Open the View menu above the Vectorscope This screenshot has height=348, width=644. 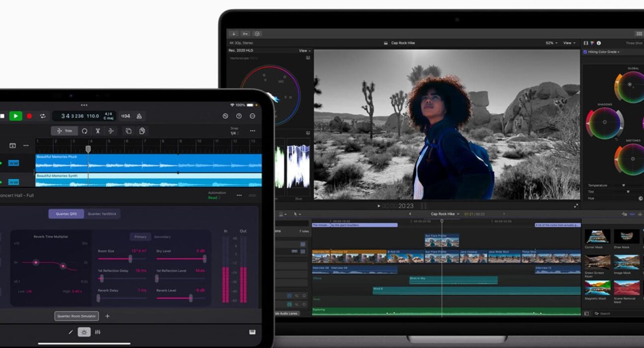pos(305,51)
